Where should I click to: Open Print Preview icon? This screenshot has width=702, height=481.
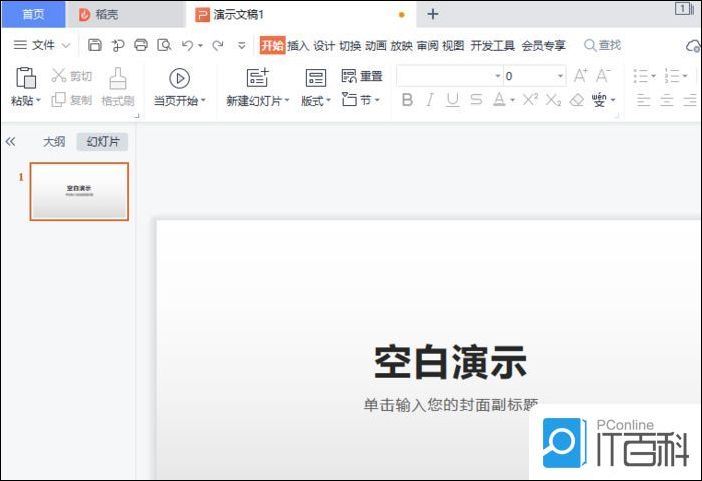(x=164, y=45)
